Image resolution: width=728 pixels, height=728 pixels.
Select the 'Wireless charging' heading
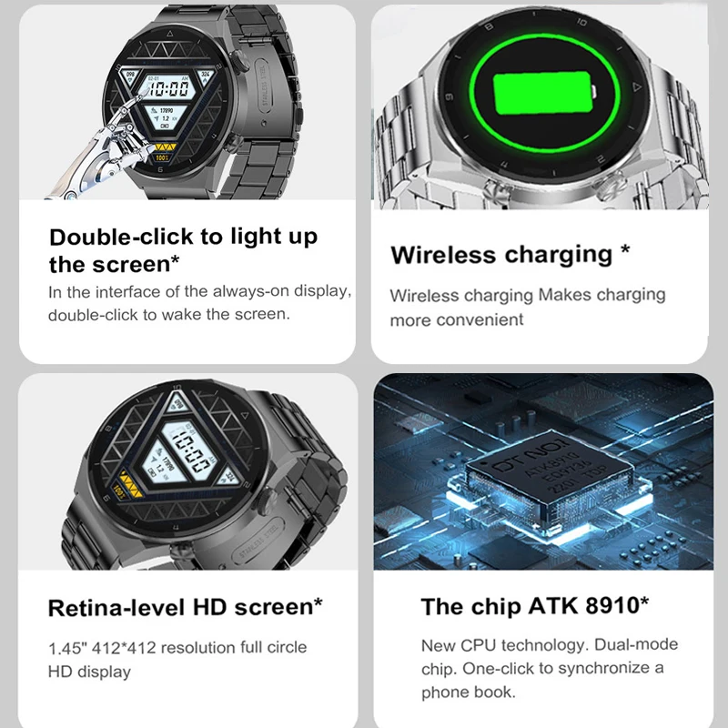coord(510,255)
